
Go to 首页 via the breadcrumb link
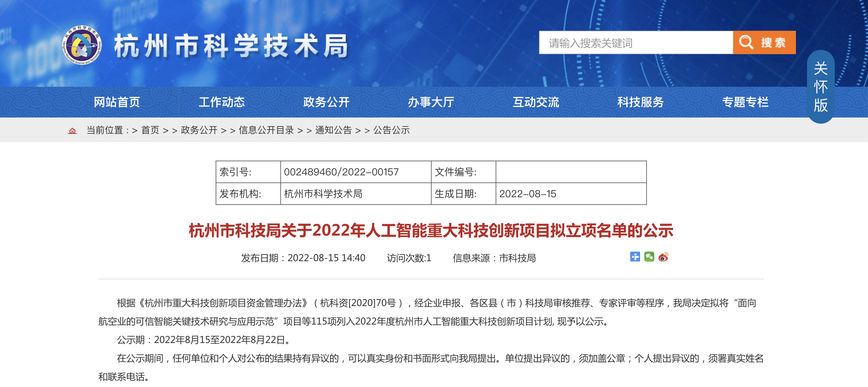[x=151, y=131]
